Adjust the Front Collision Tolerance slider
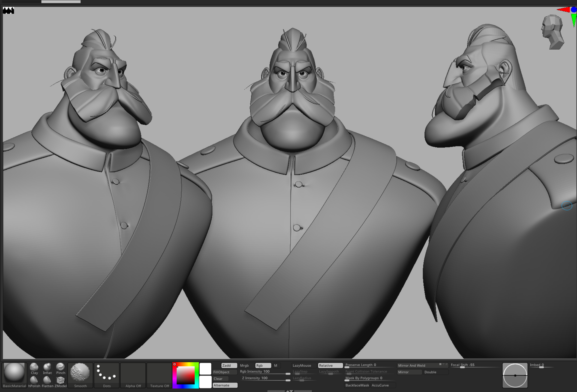The image size is (577, 392). coord(370,372)
